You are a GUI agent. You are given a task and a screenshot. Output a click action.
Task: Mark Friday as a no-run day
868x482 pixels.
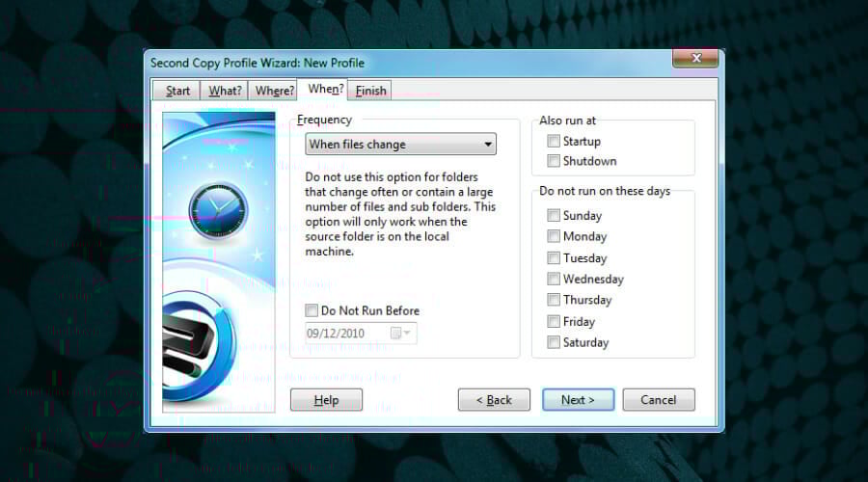click(x=554, y=322)
